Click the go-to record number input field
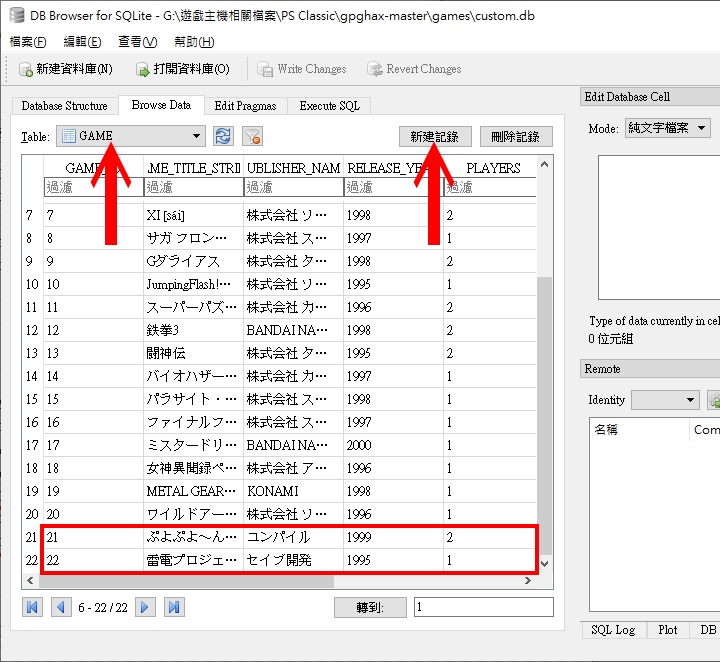720x662 pixels. (x=484, y=607)
